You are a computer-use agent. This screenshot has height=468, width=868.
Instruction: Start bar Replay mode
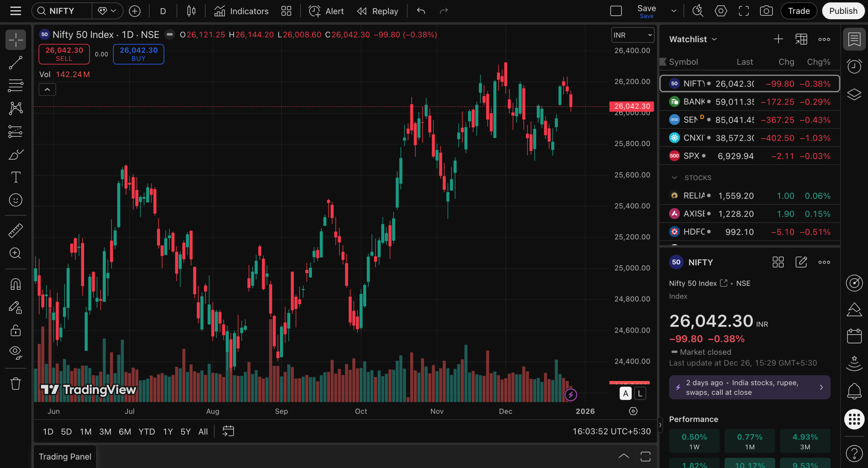tap(377, 11)
